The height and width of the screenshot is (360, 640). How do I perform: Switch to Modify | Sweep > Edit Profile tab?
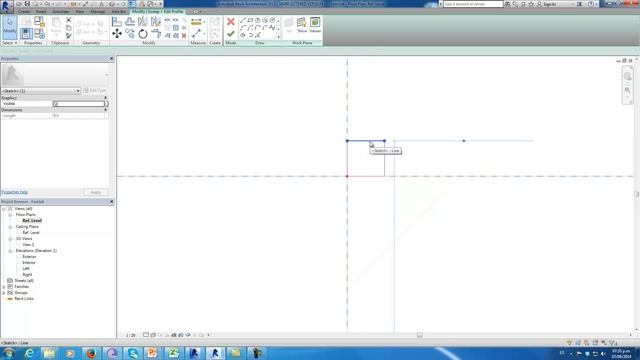click(158, 11)
